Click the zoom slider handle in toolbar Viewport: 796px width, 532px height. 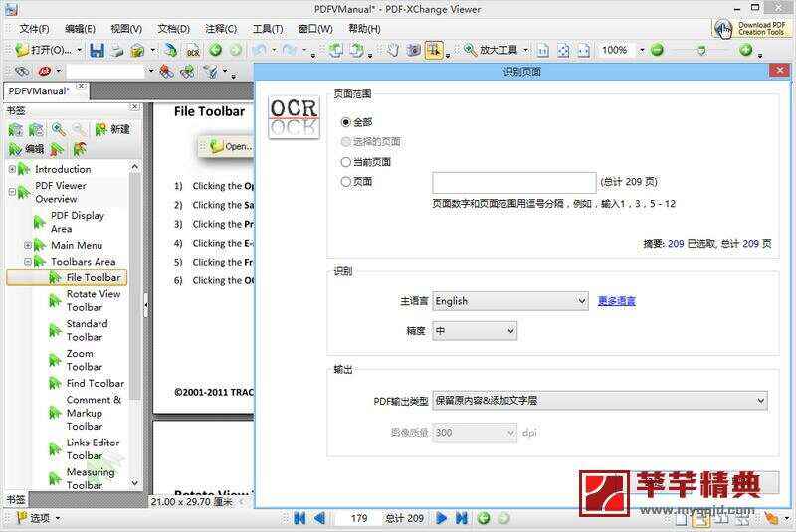pyautogui.click(x=701, y=50)
